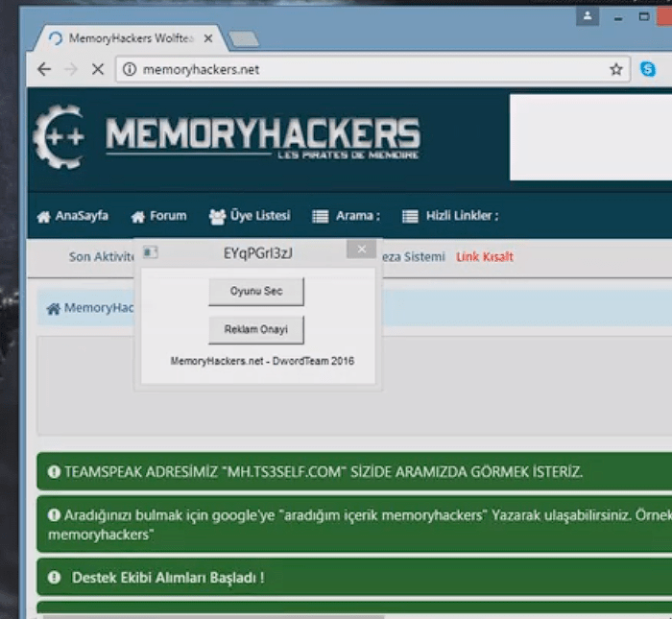Screen dimensions: 672x619
Task: Click the Arama list icon
Action: (320, 216)
